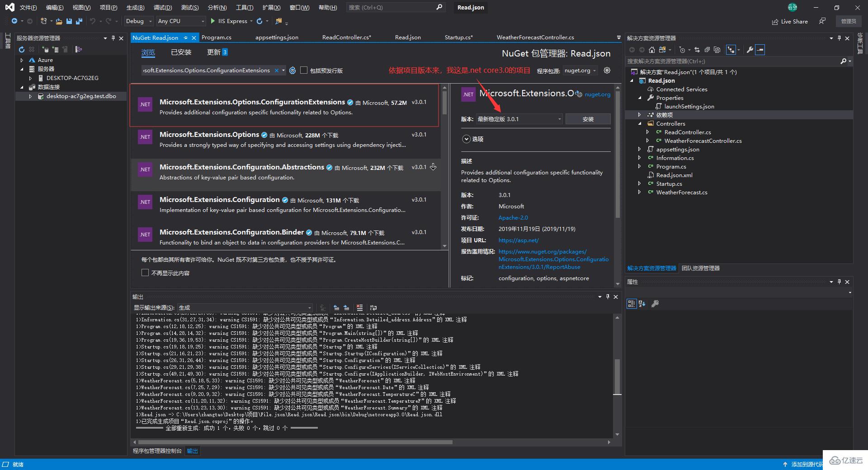Open the package version dropdown showing 3.0.1
The width and height of the screenshot is (868, 470).
click(519, 119)
